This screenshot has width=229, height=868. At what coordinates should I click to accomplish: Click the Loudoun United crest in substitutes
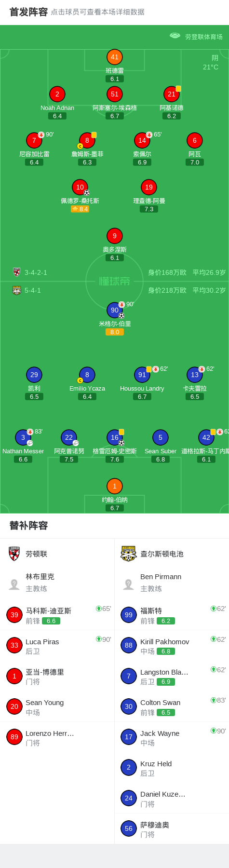click(14, 554)
